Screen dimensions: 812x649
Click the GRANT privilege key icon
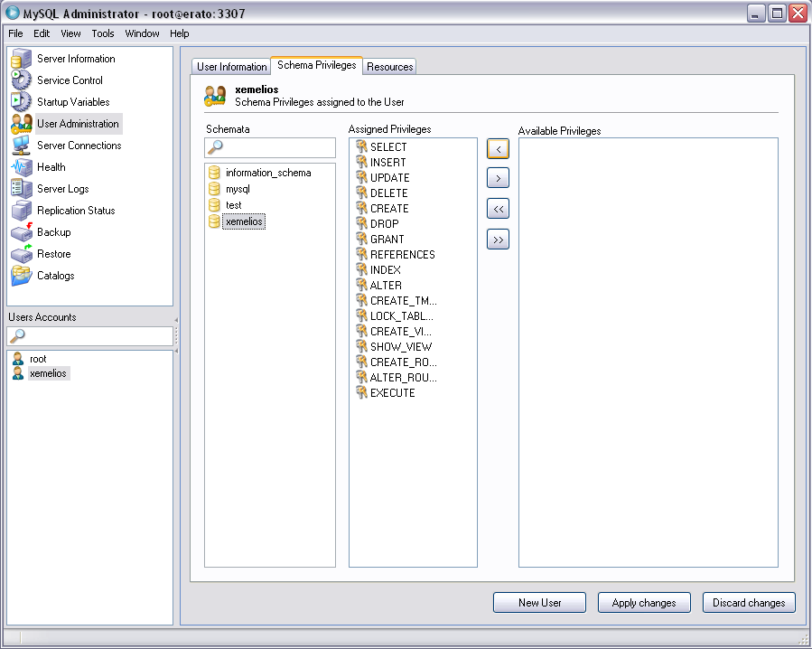361,239
